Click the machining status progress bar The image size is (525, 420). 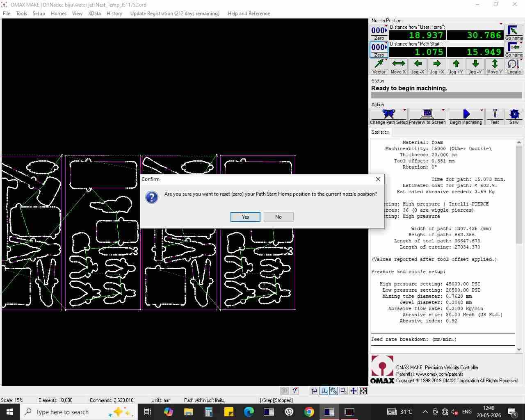446,95
